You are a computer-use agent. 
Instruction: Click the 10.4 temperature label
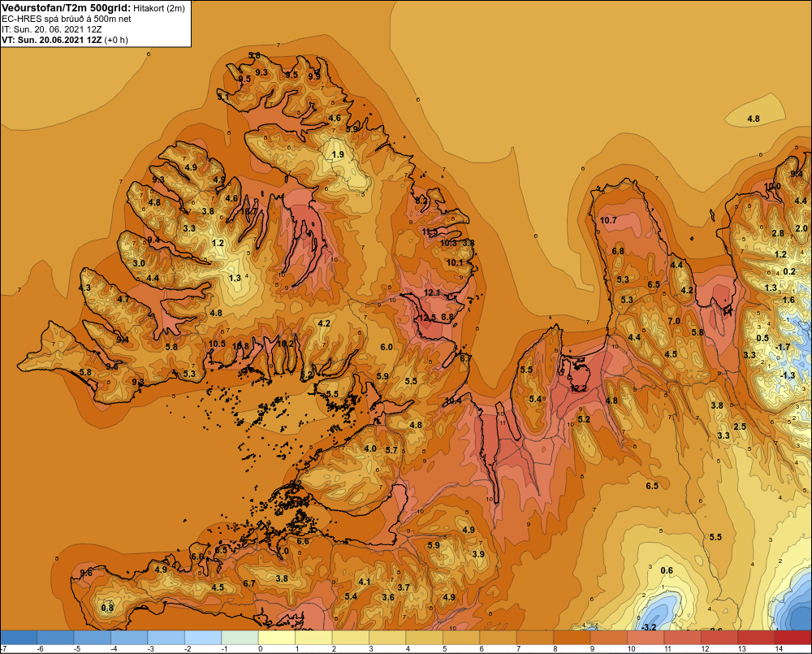tap(453, 401)
